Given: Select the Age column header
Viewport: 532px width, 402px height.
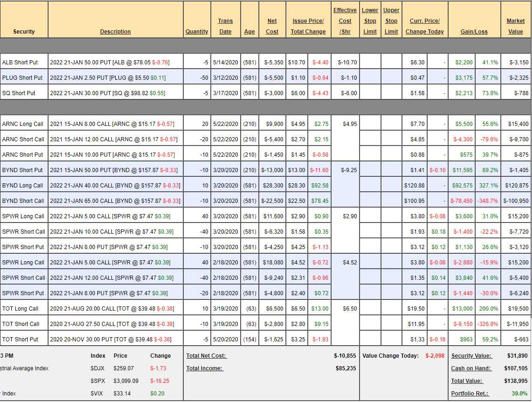Looking at the screenshot, I should pyautogui.click(x=249, y=32).
